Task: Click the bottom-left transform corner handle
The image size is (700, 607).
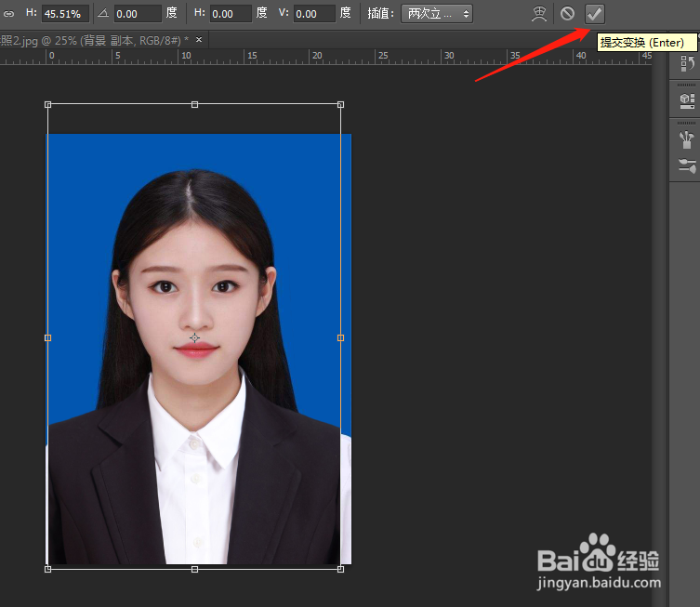Action: (x=47, y=569)
